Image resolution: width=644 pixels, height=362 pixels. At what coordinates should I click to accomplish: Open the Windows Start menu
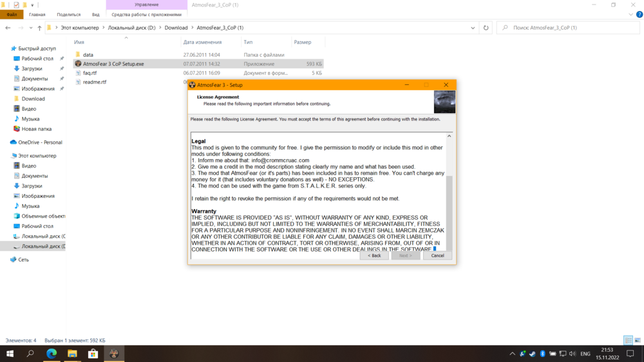pyautogui.click(x=10, y=354)
